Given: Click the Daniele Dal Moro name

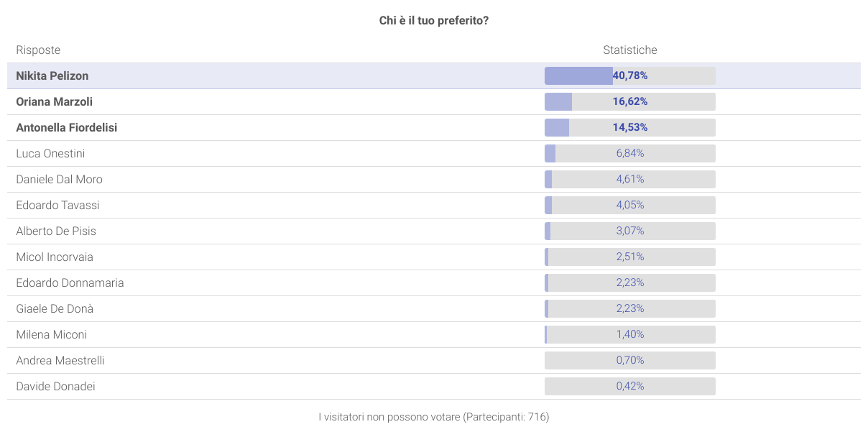Looking at the screenshot, I should [60, 179].
